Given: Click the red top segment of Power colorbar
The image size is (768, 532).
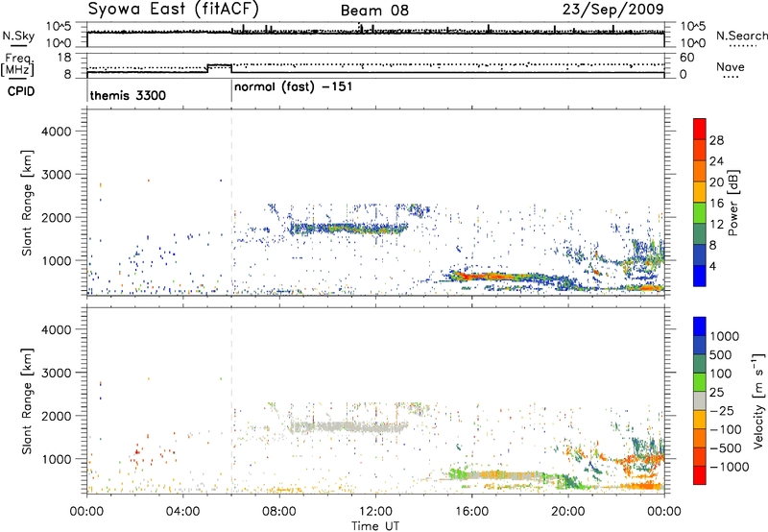Looking at the screenshot, I should (700, 129).
